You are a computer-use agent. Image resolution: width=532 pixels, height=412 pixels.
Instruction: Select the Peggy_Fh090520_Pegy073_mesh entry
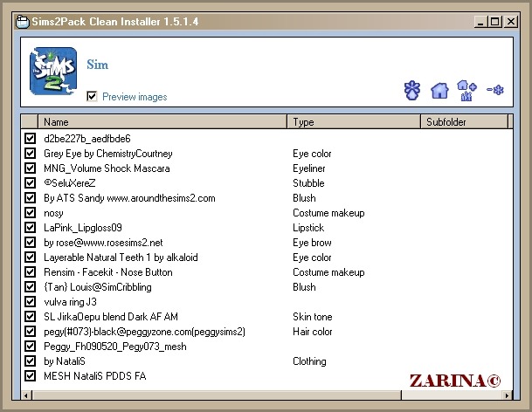(x=115, y=347)
